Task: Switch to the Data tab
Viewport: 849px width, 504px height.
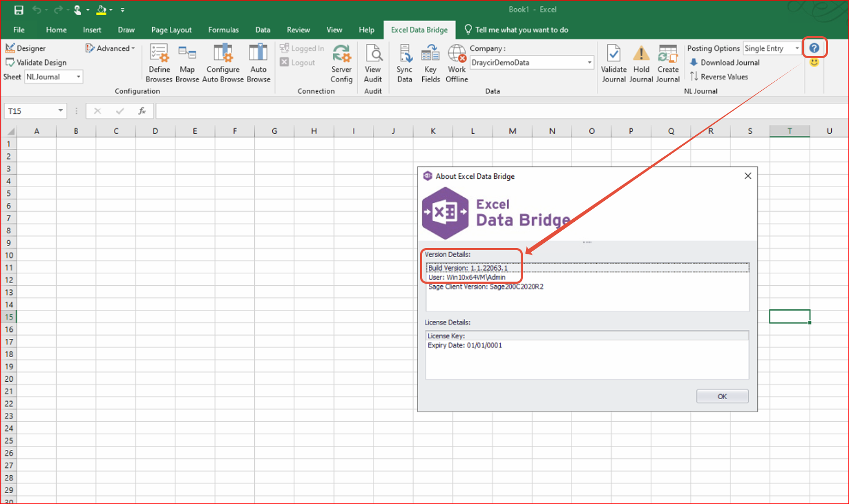Action: [x=263, y=30]
